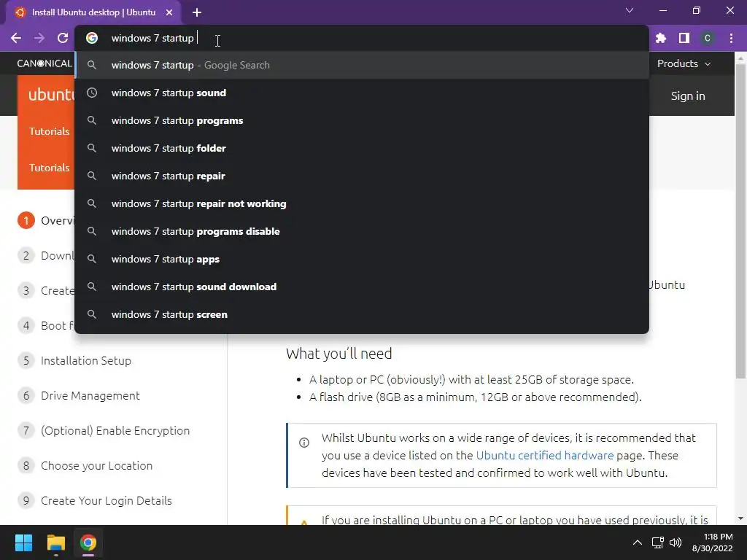Click the Google icon in the address bar
Image resolution: width=747 pixels, height=560 pixels.
tap(92, 38)
